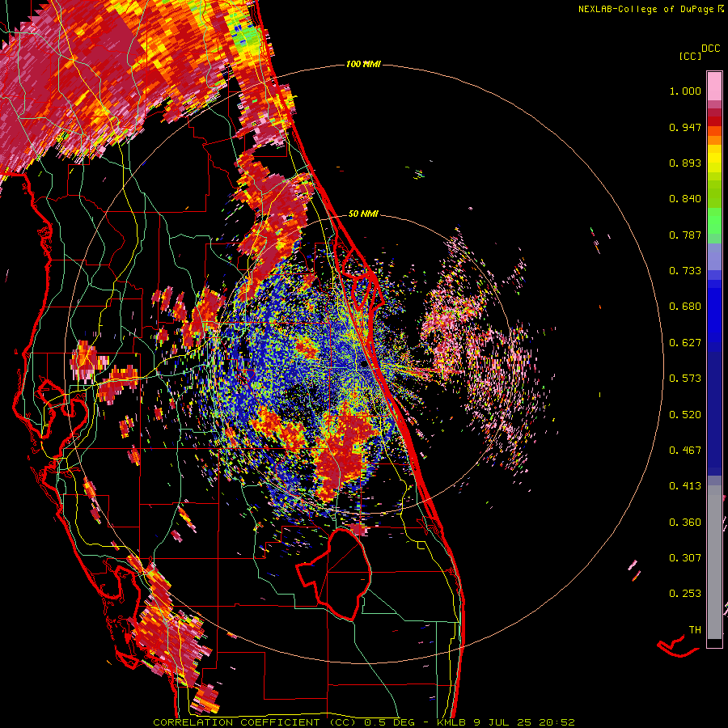The height and width of the screenshot is (728, 728).
Task: Click the 0.253 scale value
Action: (x=685, y=594)
